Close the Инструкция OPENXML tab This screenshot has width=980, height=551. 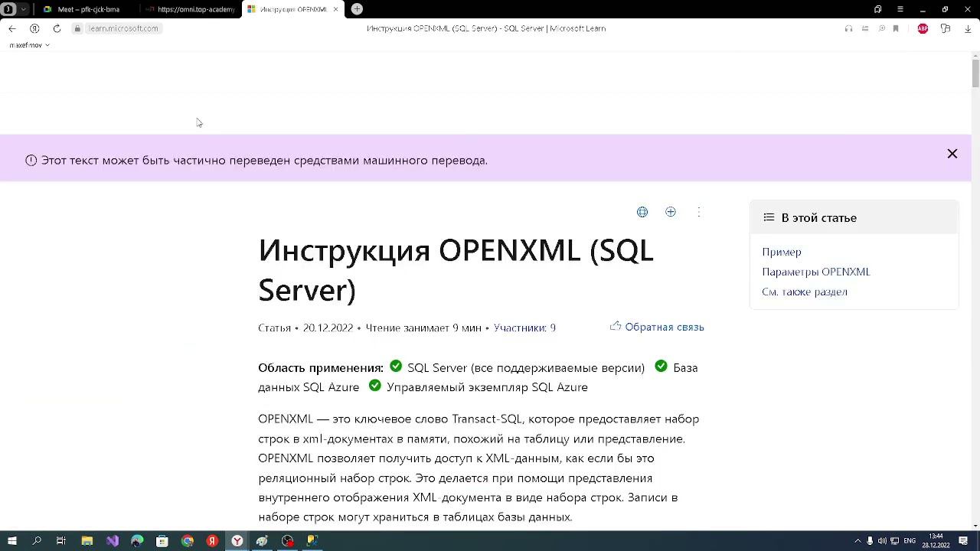335,9
